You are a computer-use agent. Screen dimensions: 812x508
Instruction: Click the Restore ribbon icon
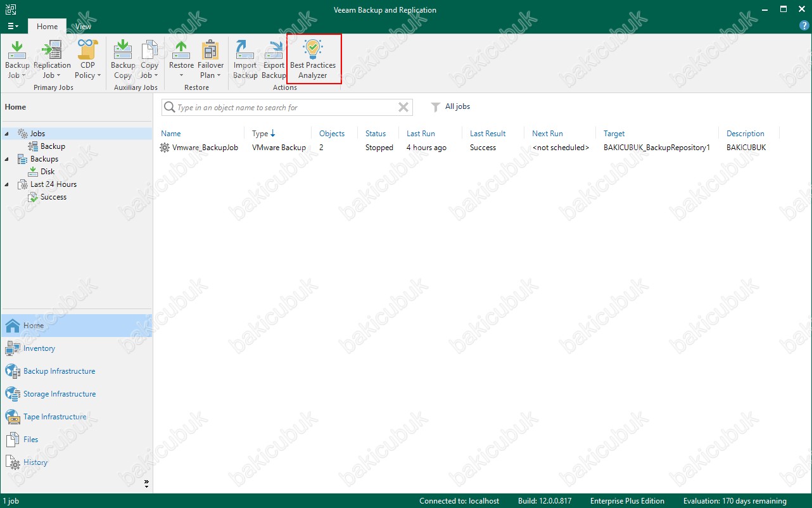[x=181, y=50]
